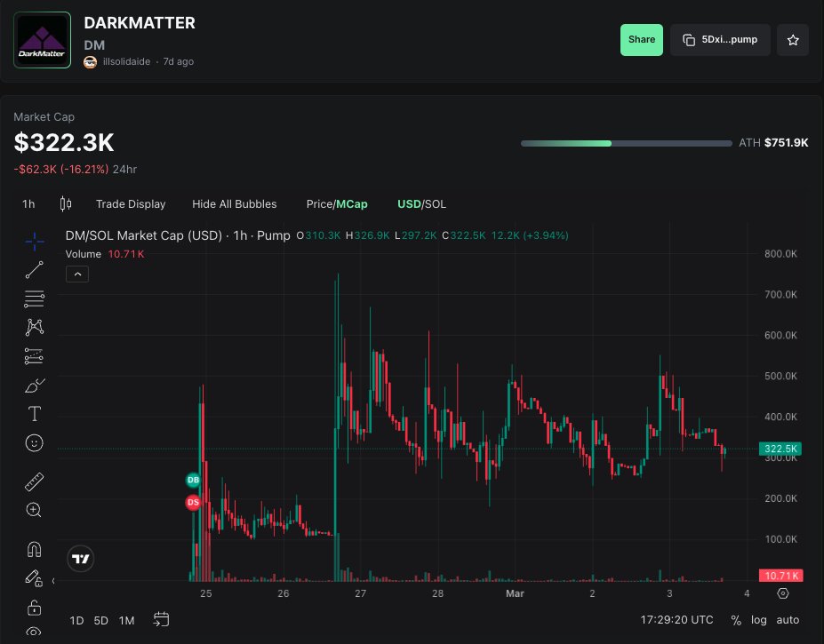Open the go-to-date calendar icon
Viewport: 824px width, 644px height.
tap(161, 620)
